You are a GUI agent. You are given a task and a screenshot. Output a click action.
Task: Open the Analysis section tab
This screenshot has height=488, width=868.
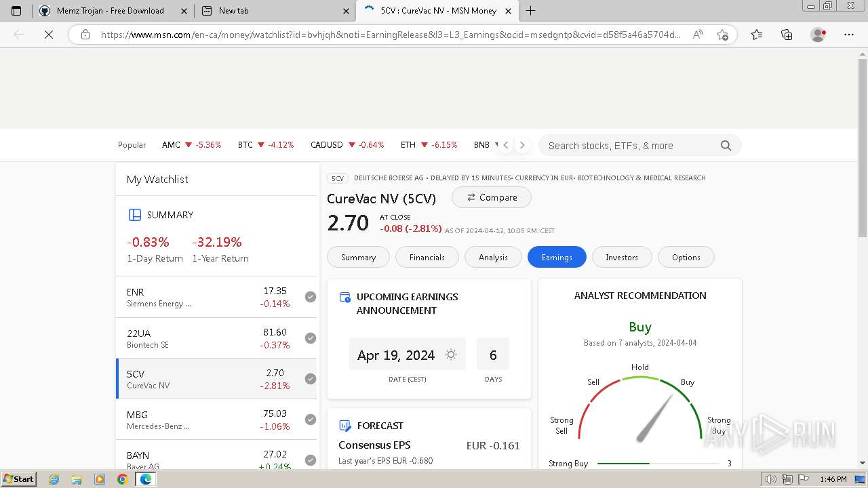tap(493, 257)
